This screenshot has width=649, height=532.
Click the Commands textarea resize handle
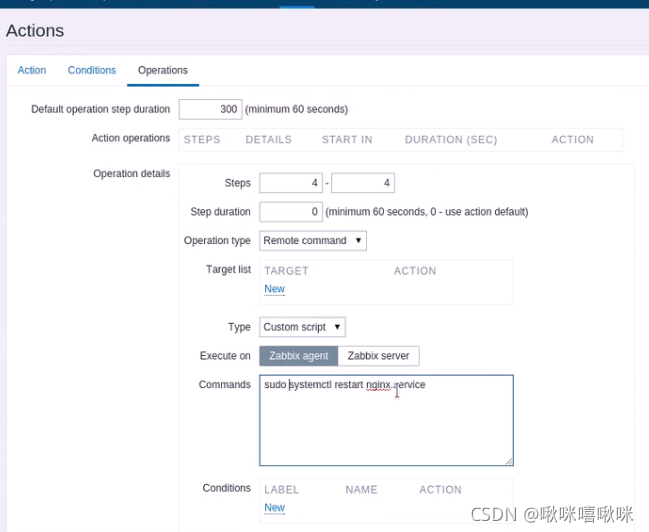point(509,461)
